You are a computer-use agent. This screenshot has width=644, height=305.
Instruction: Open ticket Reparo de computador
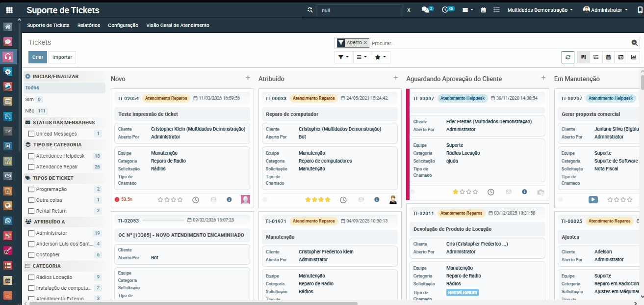pos(292,114)
